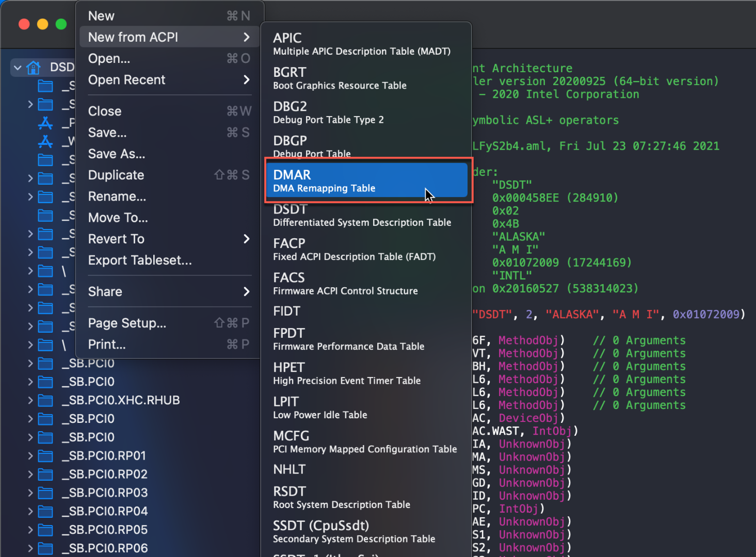Click the home icon beside DSDT root

[34, 67]
